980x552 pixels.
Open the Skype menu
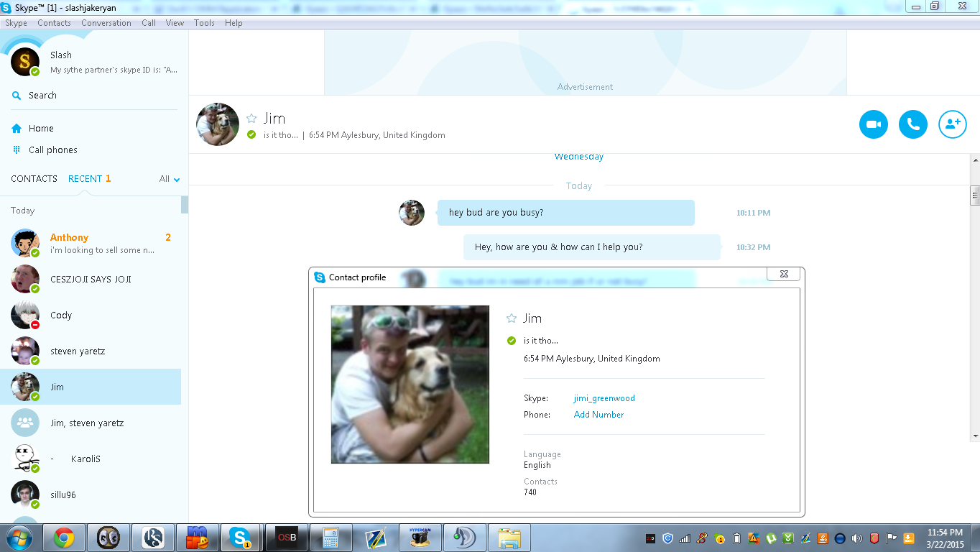(16, 23)
